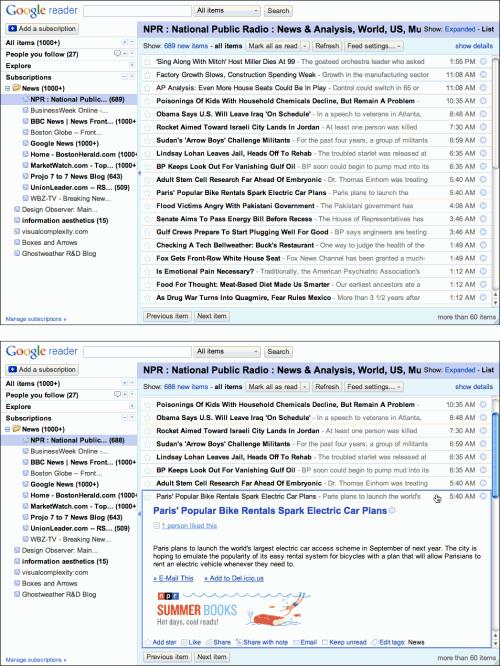Viewport: 500px width, 666px height.
Task: Star 'Obama Says U.S.' item in bottom window
Action: coord(147,418)
